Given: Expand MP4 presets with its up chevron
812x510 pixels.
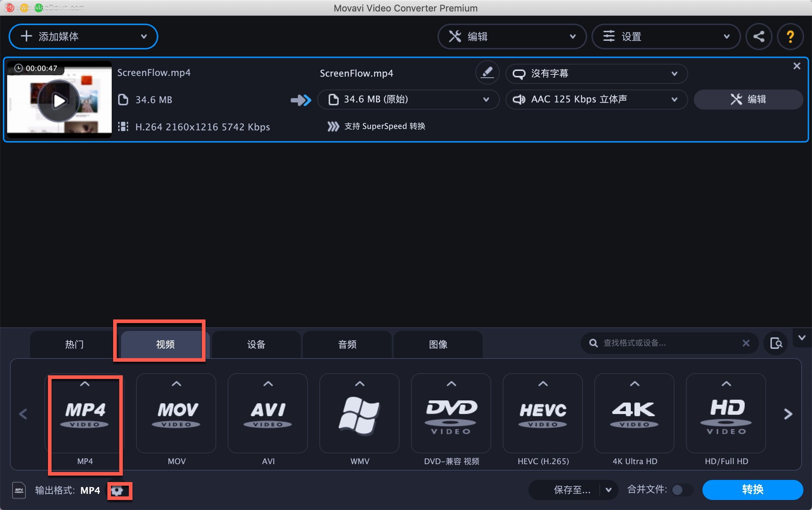Looking at the screenshot, I should 85,384.
